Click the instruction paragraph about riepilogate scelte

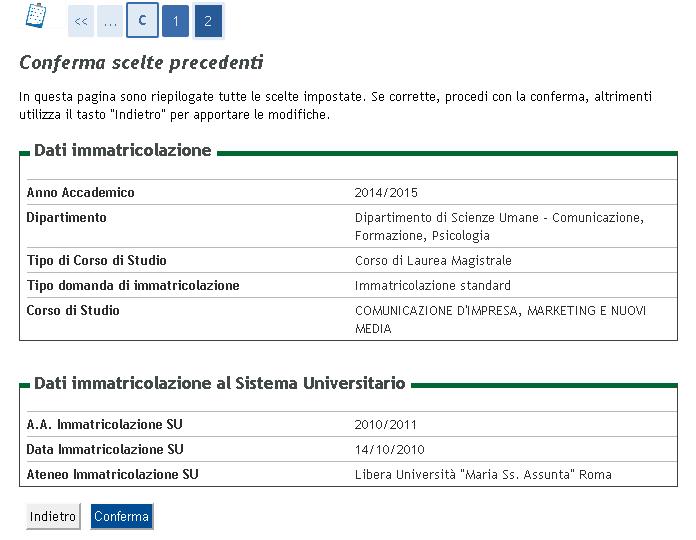336,105
